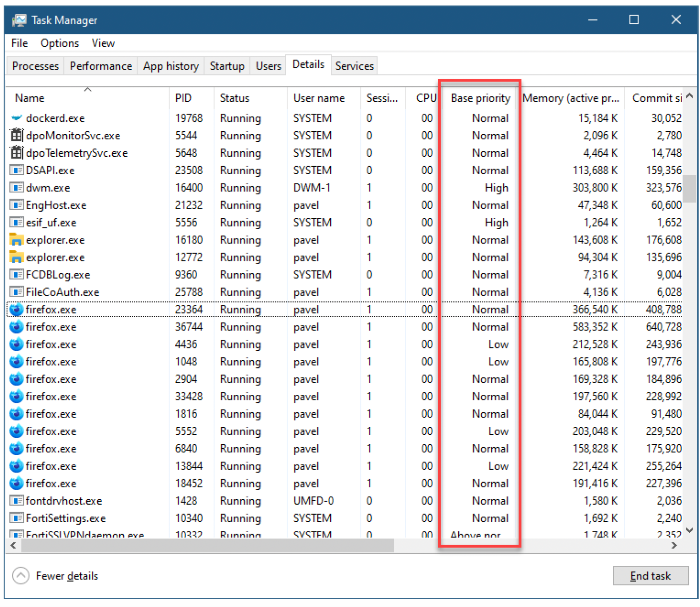The width and height of the screenshot is (700, 607).
Task: Click commit size value 323,576
Action: [x=664, y=188]
